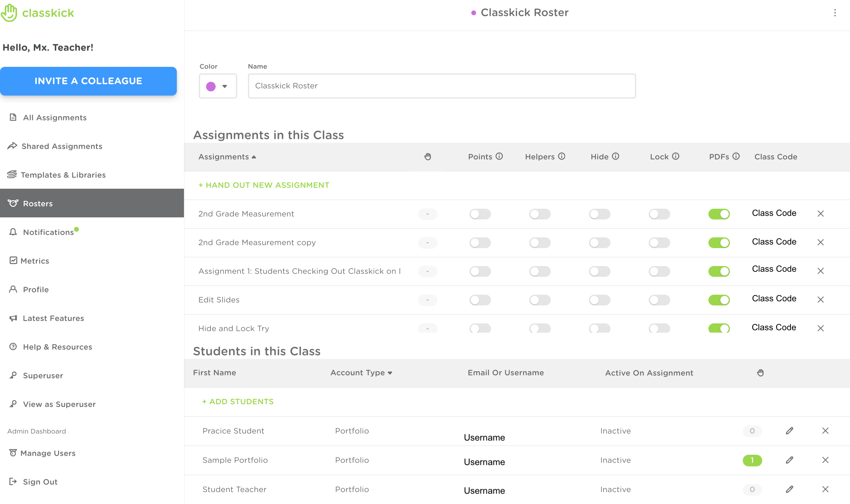Click the purple color swatch
Image resolution: width=850 pixels, height=504 pixels.
(x=211, y=86)
